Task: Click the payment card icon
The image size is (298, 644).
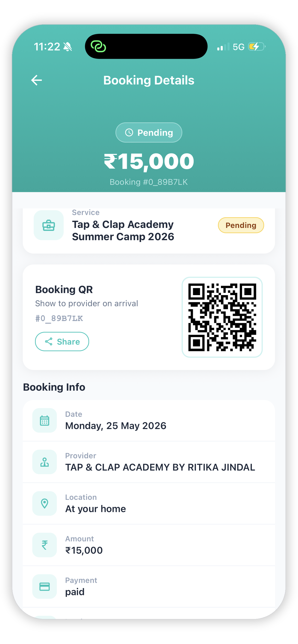Action: [45, 587]
